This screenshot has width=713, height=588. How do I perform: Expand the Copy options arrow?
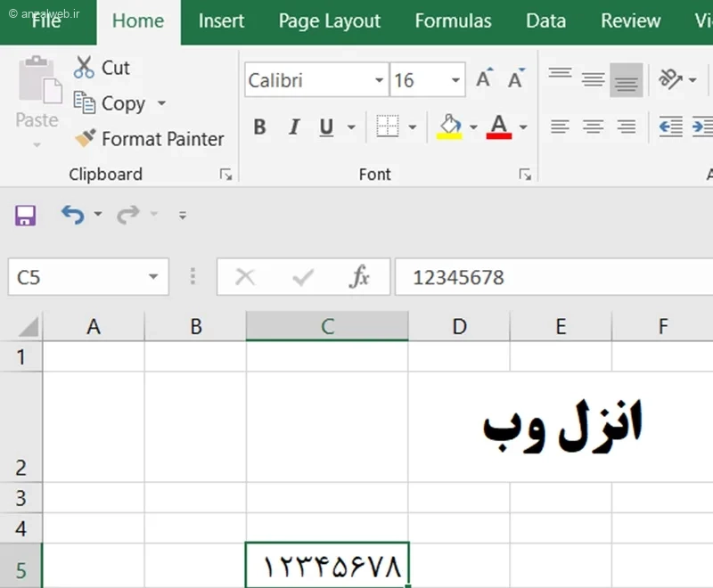(161, 103)
